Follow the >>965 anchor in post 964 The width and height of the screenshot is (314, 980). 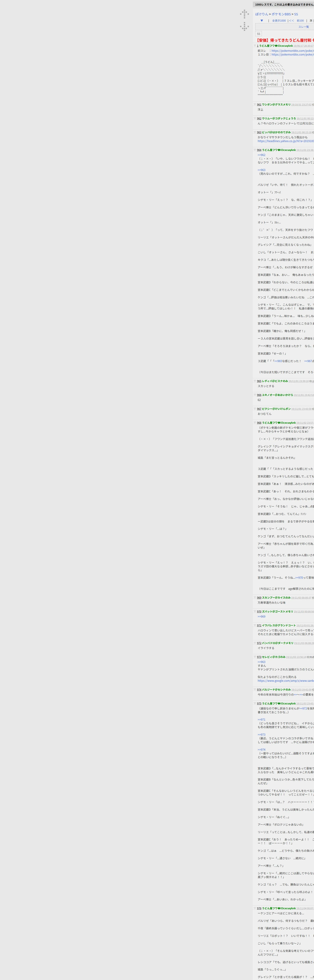[x=278, y=361]
